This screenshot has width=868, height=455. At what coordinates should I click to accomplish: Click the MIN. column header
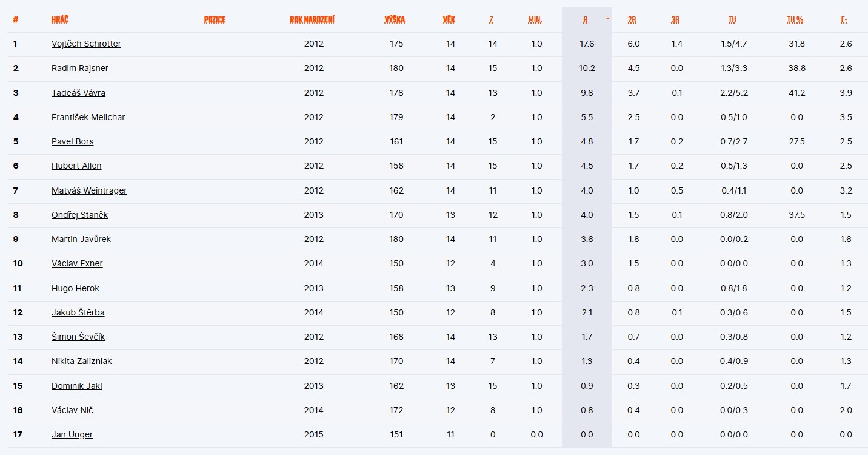click(x=535, y=20)
